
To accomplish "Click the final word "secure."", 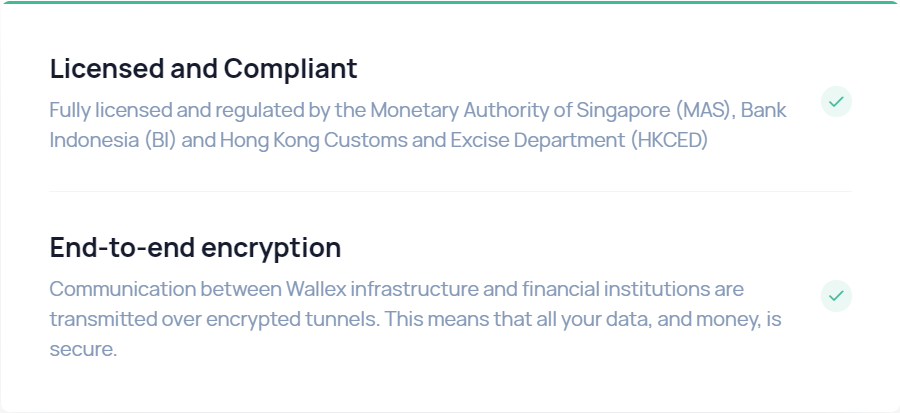I will pyautogui.click(x=83, y=350).
